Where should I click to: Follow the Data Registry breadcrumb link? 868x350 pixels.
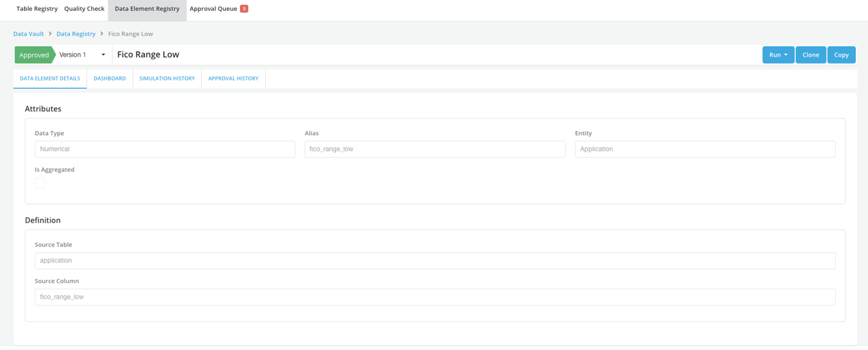click(76, 34)
